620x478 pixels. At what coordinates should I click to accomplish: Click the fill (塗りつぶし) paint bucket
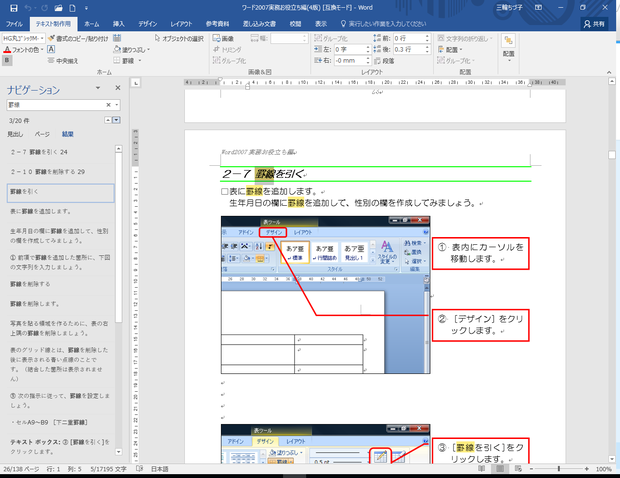click(x=117, y=49)
